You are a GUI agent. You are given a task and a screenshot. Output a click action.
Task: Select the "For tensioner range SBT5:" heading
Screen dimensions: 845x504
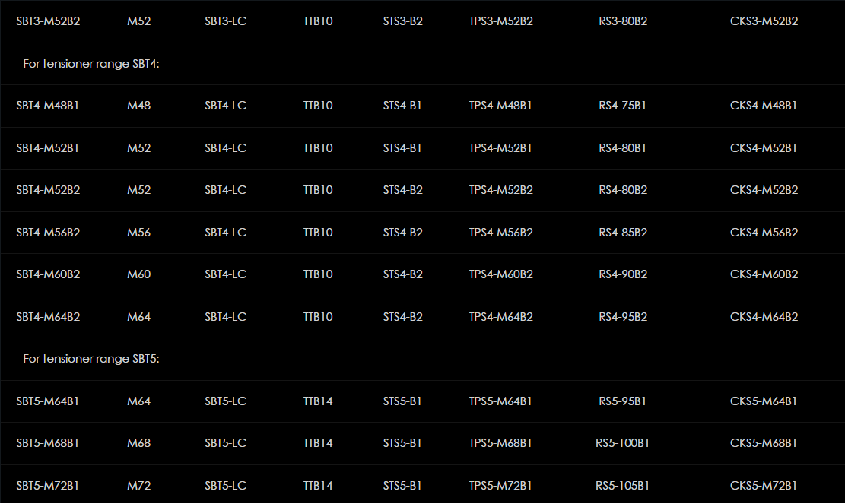tap(91, 359)
